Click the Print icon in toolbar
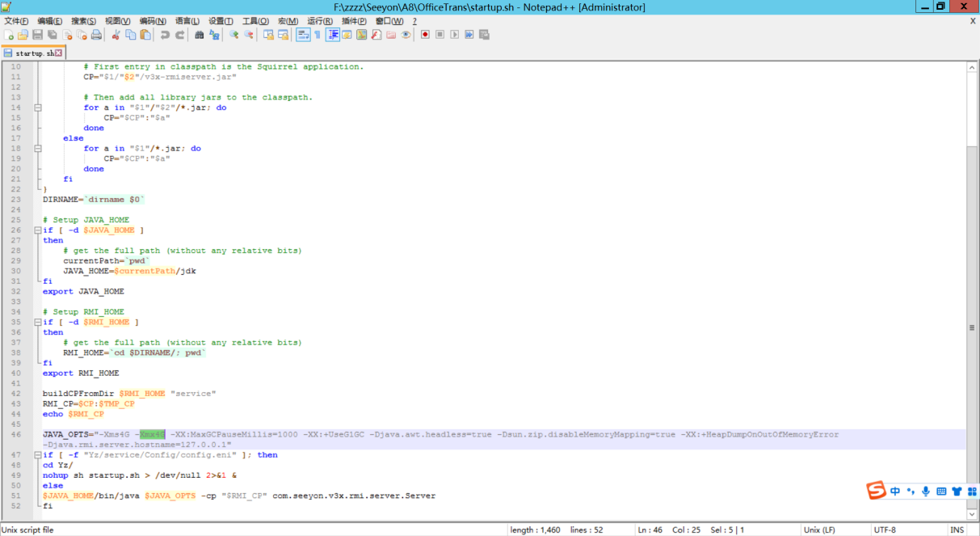Screen dimensions: 980x536 coord(96,35)
